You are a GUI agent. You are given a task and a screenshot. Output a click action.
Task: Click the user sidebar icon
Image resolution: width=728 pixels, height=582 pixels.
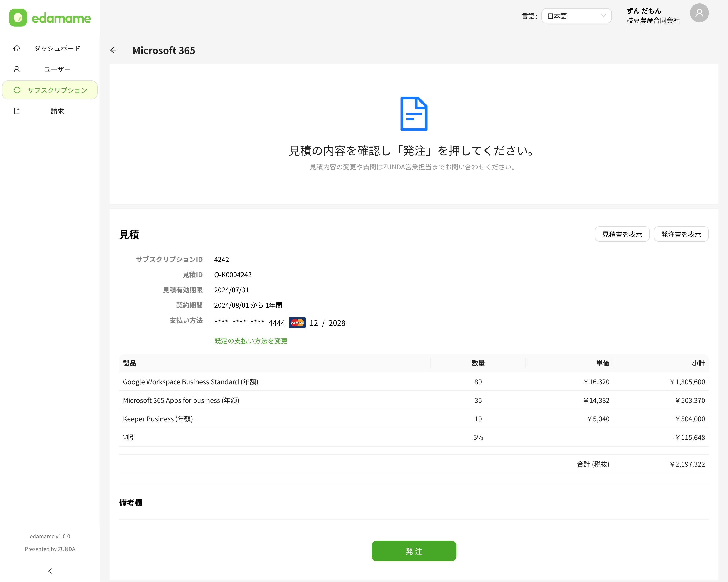[x=17, y=69]
